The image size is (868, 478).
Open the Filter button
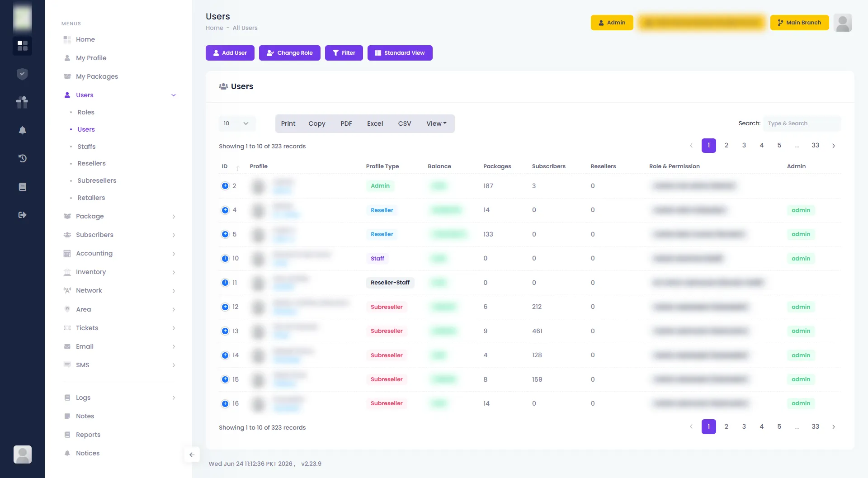344,53
